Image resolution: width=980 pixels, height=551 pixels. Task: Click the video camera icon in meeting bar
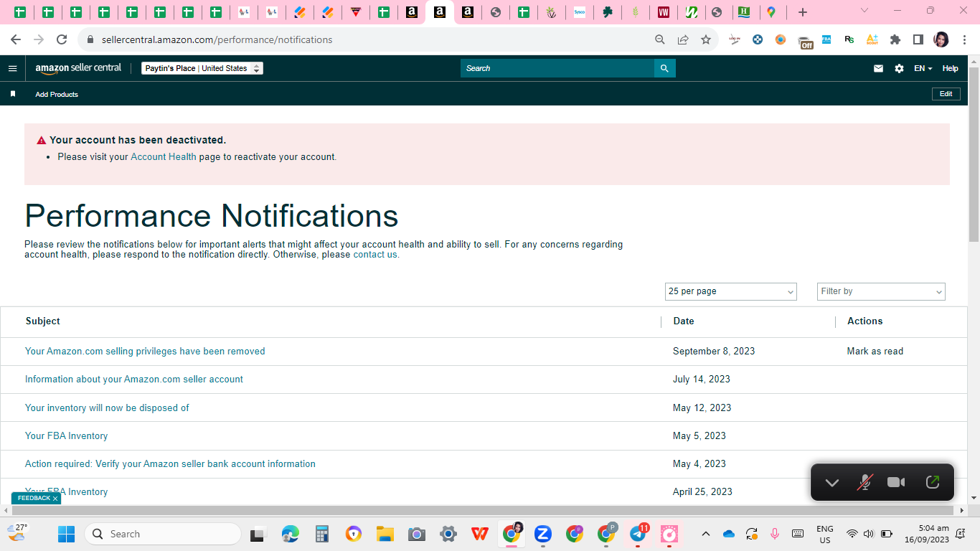(x=896, y=482)
